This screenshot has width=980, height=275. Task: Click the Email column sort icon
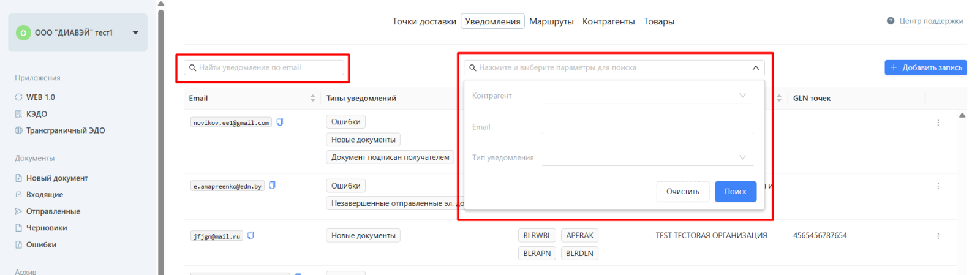[312, 98]
